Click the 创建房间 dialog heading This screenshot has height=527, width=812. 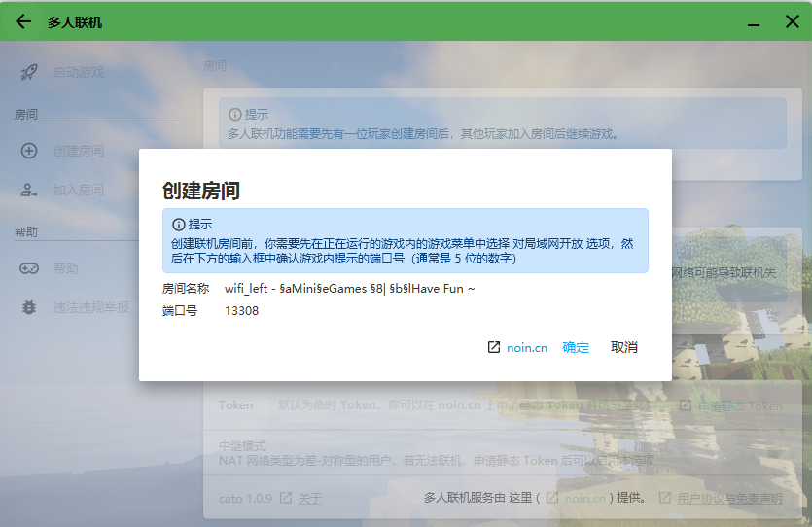[x=201, y=191]
